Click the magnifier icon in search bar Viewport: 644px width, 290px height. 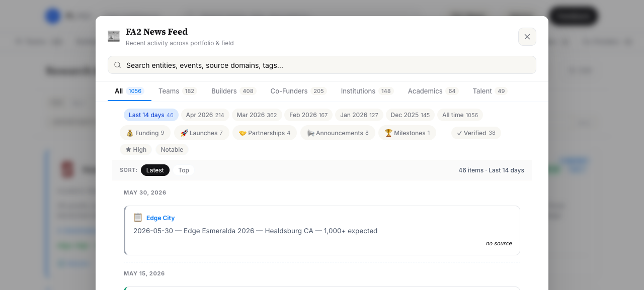tap(118, 65)
